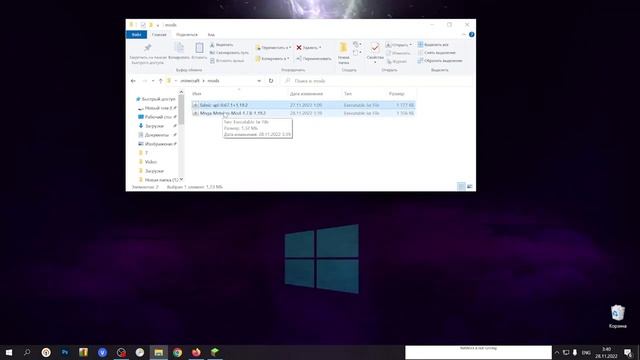Click the Cut (Вырезать) scissors button
640x360 pixels.
point(222,45)
